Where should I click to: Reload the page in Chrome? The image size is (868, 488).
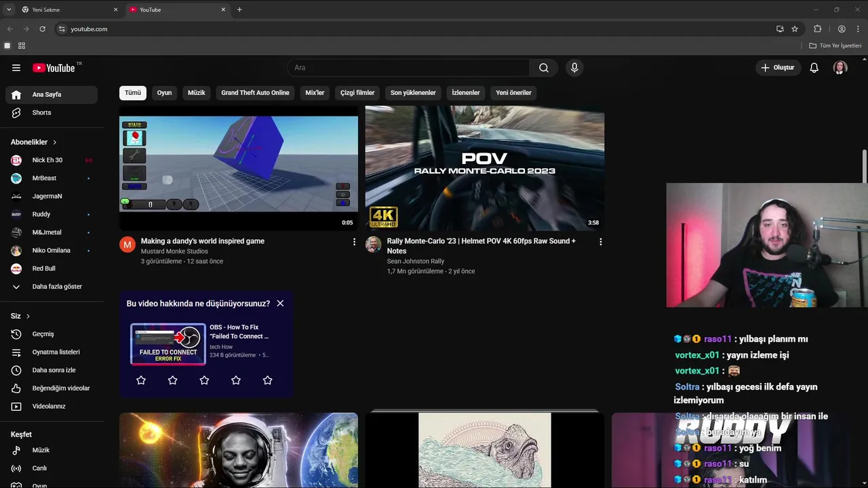pyautogui.click(x=42, y=29)
